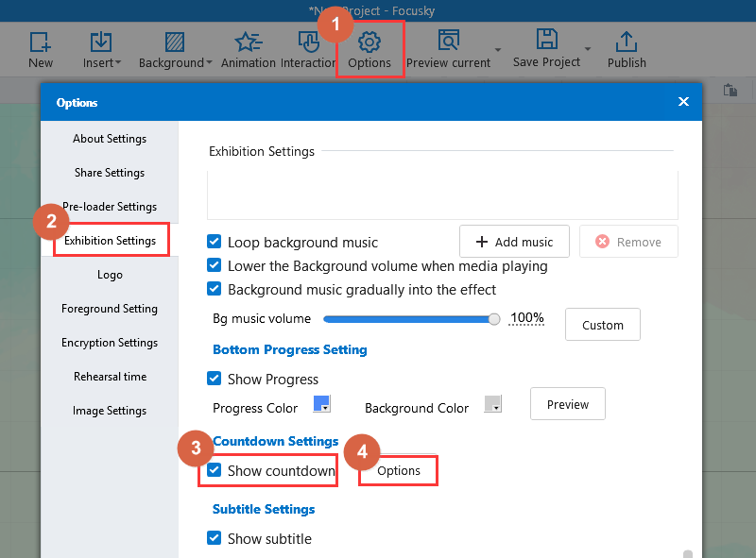This screenshot has height=558, width=756.
Task: Close the Options dialog
Action: point(683,102)
